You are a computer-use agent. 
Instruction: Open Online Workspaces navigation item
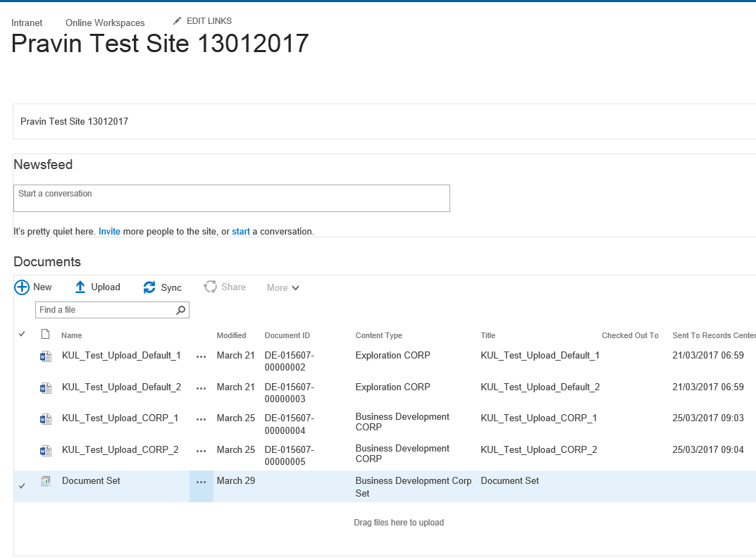[x=105, y=23]
